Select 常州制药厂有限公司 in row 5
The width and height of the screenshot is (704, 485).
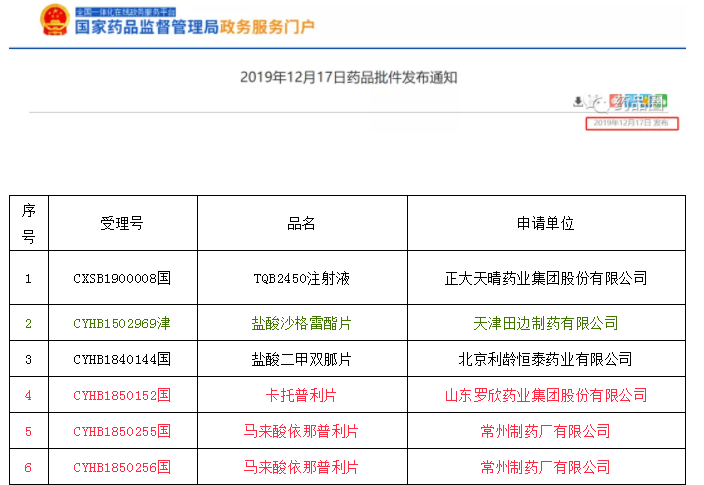[x=546, y=431]
